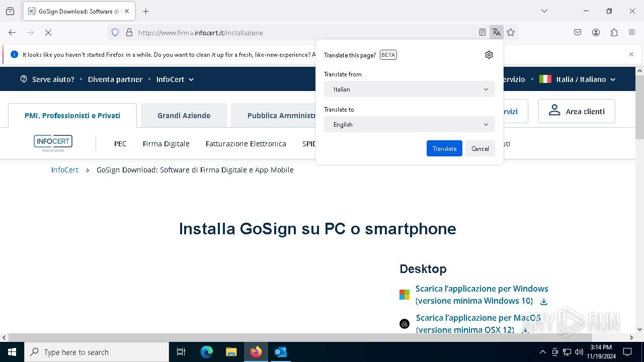Go back to the previous page
Image resolution: width=644 pixels, height=362 pixels.
pos(12,33)
